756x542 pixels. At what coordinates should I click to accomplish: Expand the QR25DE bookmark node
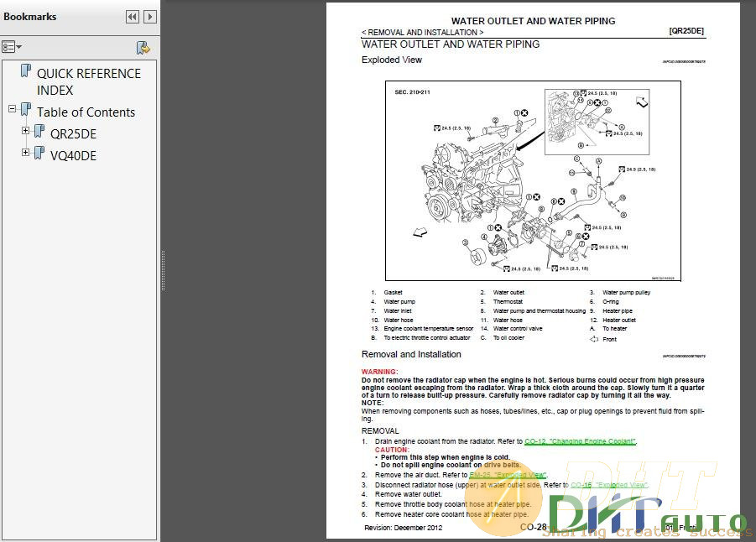point(25,131)
